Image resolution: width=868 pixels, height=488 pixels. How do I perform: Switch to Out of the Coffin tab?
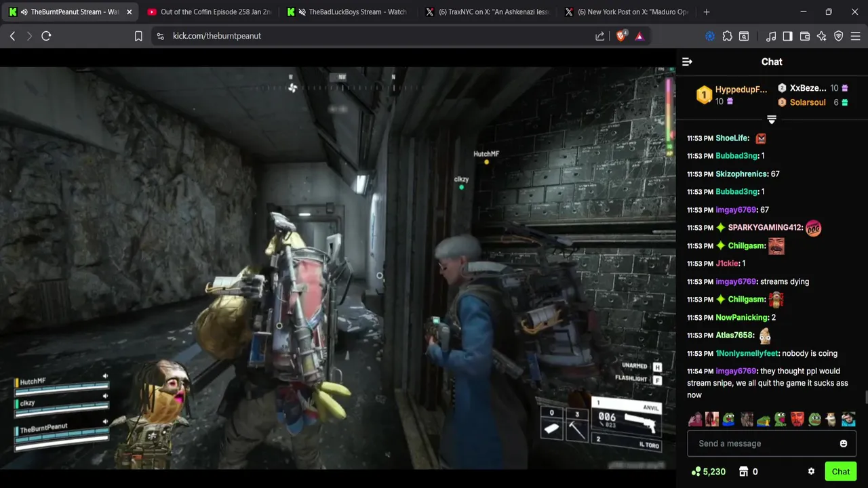209,12
